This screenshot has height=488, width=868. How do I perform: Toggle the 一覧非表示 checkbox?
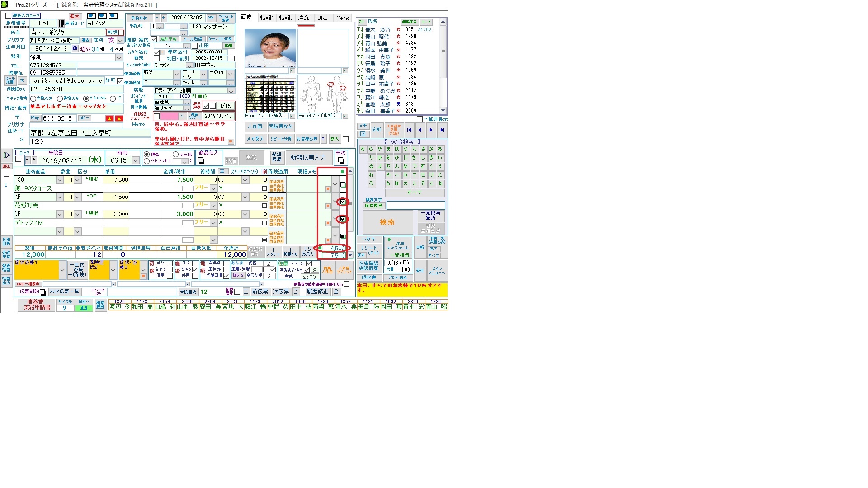(420, 119)
